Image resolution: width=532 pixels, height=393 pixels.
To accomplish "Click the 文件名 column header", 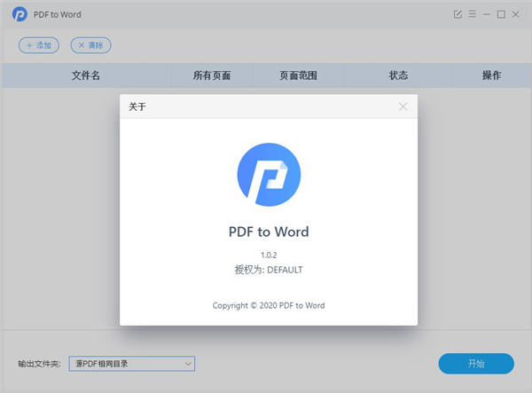I will (x=86, y=75).
